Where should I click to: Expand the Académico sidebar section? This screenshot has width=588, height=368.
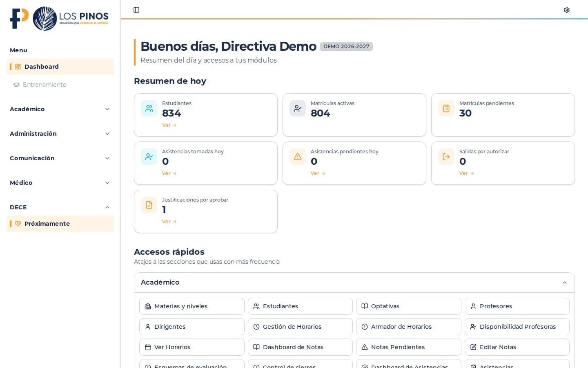60,109
